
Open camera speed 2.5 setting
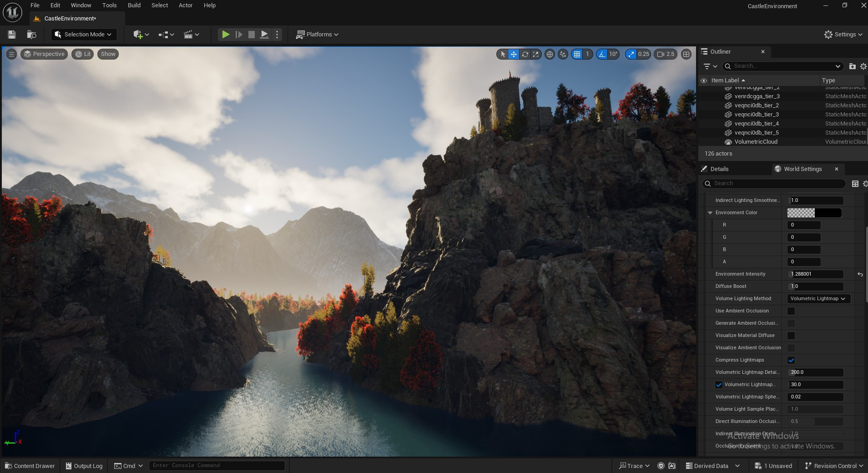click(x=666, y=54)
